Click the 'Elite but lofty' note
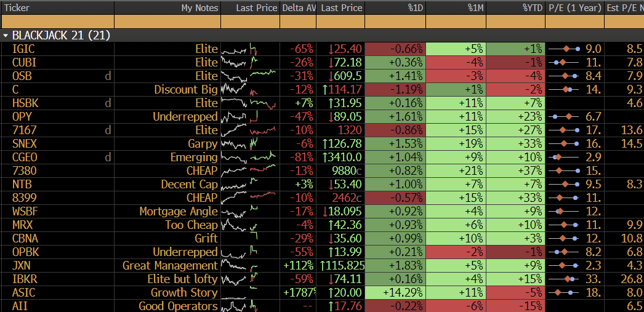This screenshot has width=644, height=312. pyautogui.click(x=182, y=279)
